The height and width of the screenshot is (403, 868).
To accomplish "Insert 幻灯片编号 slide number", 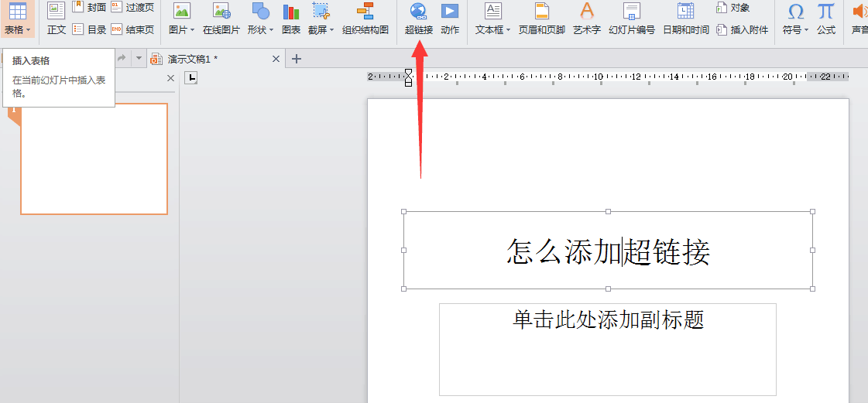I will (632, 19).
